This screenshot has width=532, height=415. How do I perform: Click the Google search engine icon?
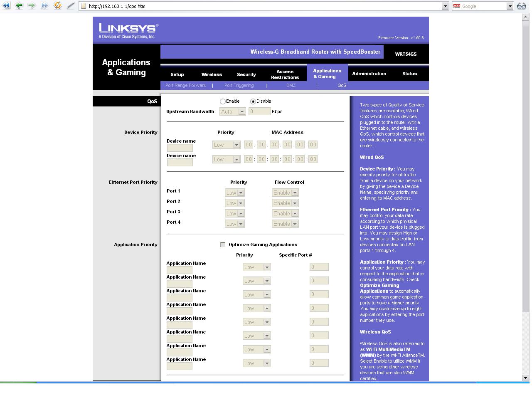[x=457, y=6]
